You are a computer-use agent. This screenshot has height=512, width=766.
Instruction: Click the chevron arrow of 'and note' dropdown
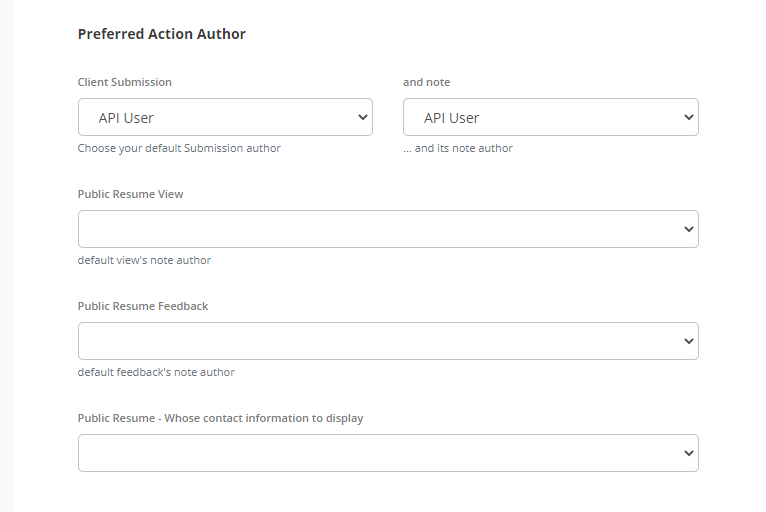click(689, 117)
